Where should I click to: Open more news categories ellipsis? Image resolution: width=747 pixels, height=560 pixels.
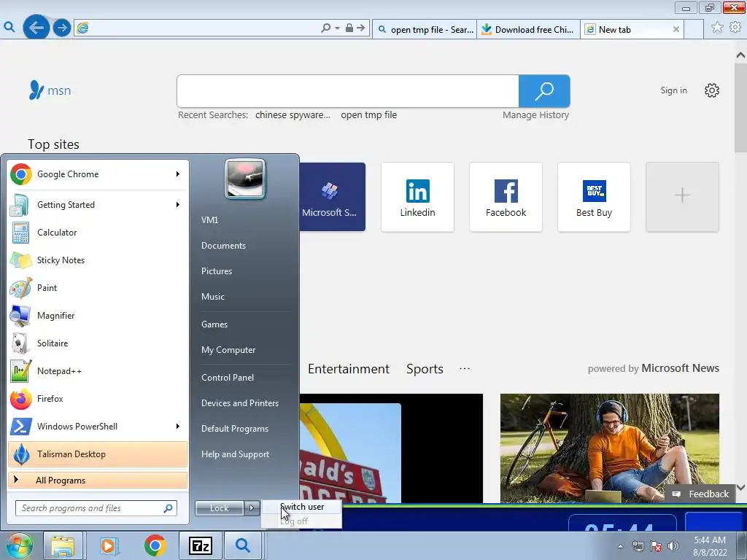[465, 368]
